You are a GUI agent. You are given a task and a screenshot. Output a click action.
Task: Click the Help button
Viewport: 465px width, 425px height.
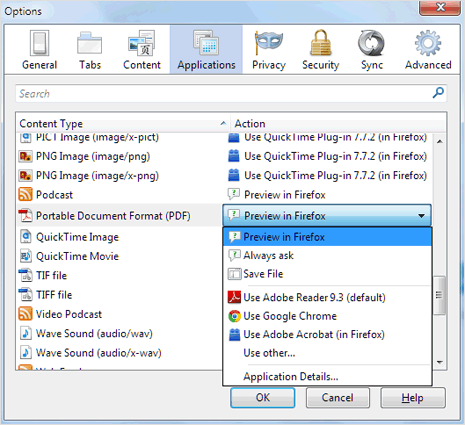coord(413,397)
